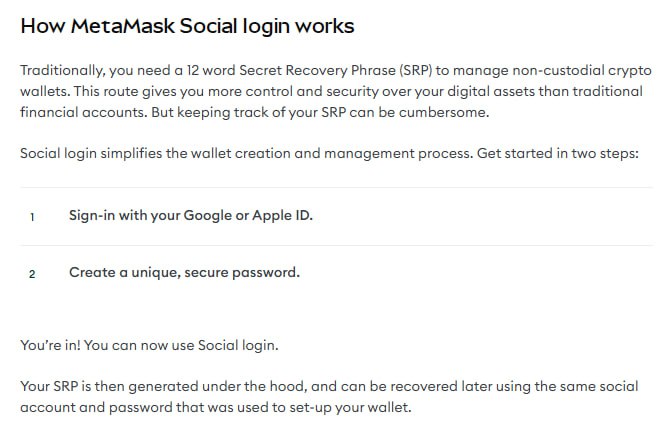Click the phrase set-up your wallet

350,408
